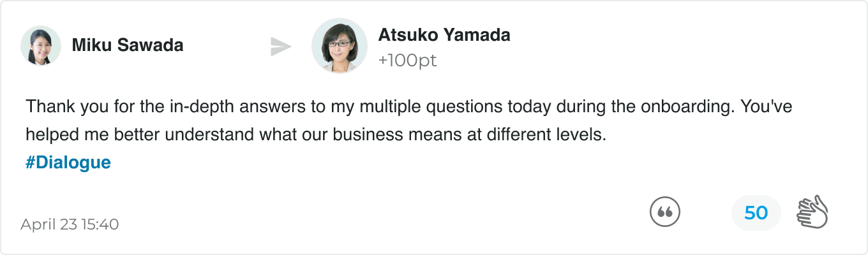Image resolution: width=868 pixels, height=255 pixels.
Task: Click the clapping hands applause icon
Action: coord(812,212)
